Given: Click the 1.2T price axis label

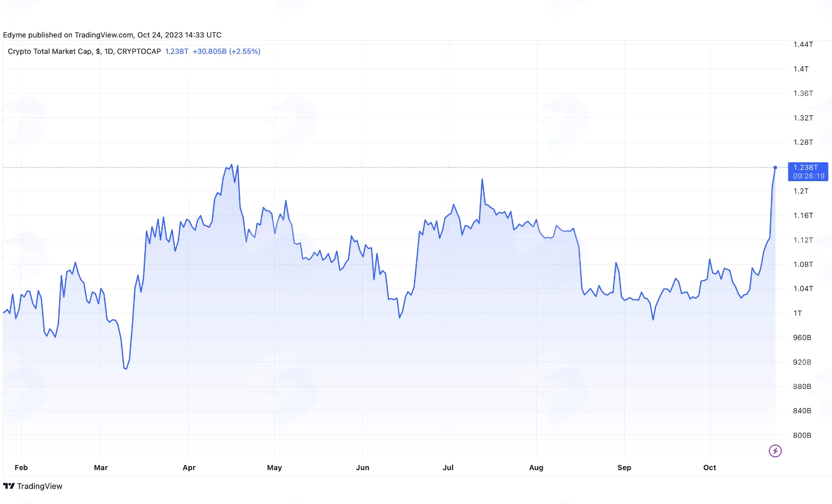Looking at the screenshot, I should tap(801, 191).
